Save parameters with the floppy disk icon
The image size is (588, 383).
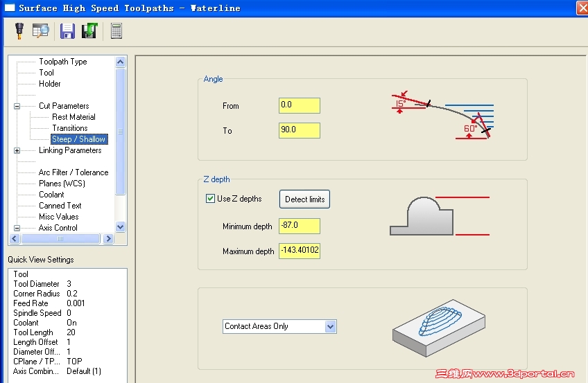[67, 31]
